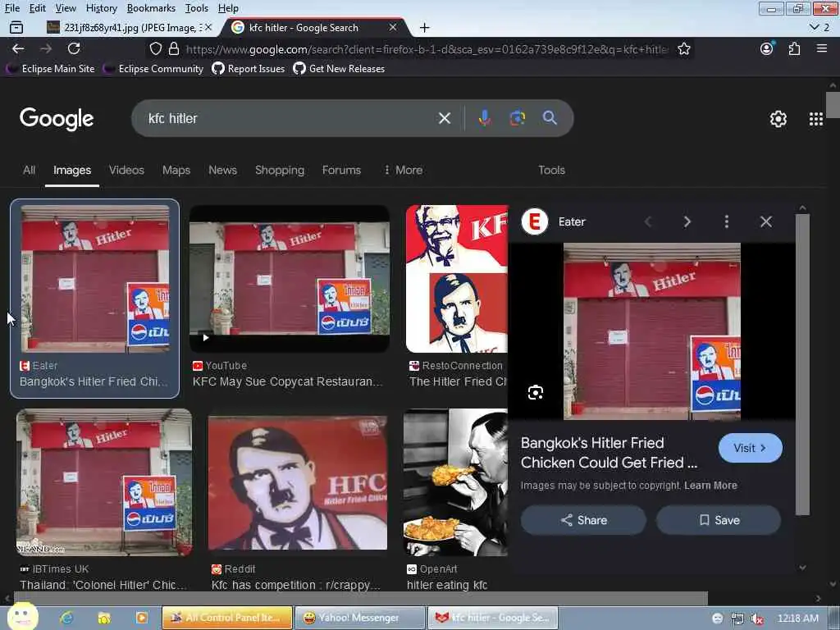Click the Google logo
Image resolution: width=840 pixels, height=630 pixels.
coord(57,118)
